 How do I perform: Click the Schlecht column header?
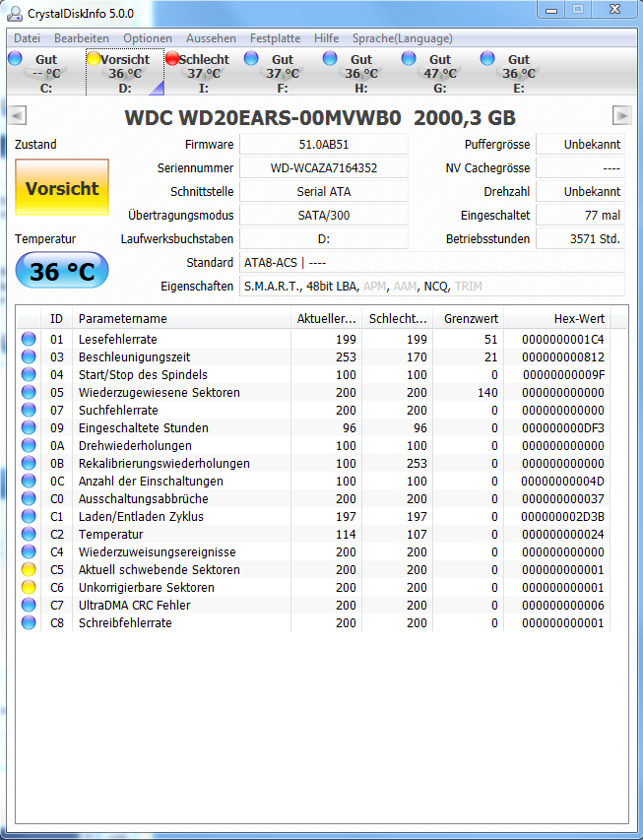(x=397, y=319)
